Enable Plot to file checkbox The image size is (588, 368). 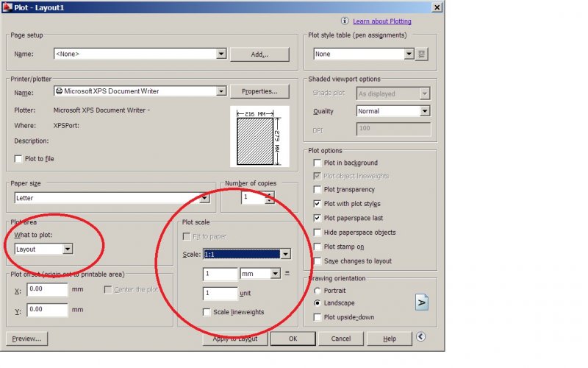(x=18, y=159)
